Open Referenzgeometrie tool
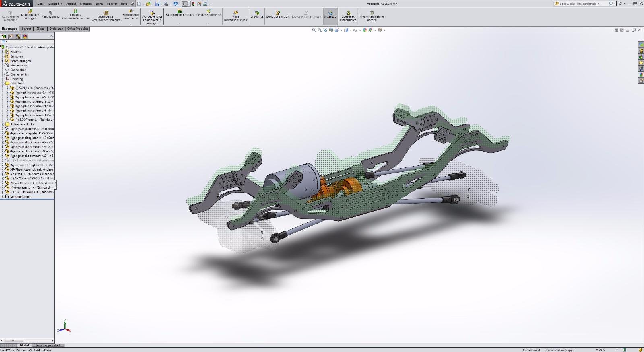Image resolution: width=644 pixels, height=352 pixels. coord(208,13)
